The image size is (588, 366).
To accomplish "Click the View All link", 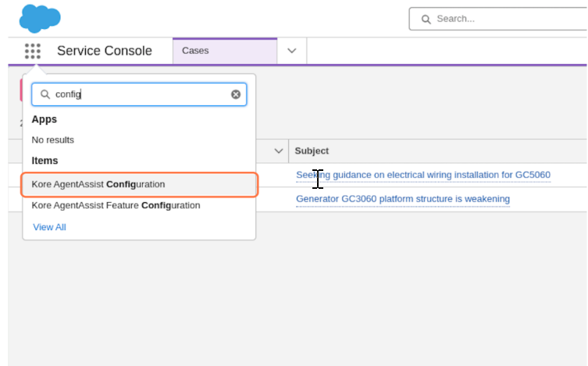I will coord(49,227).
